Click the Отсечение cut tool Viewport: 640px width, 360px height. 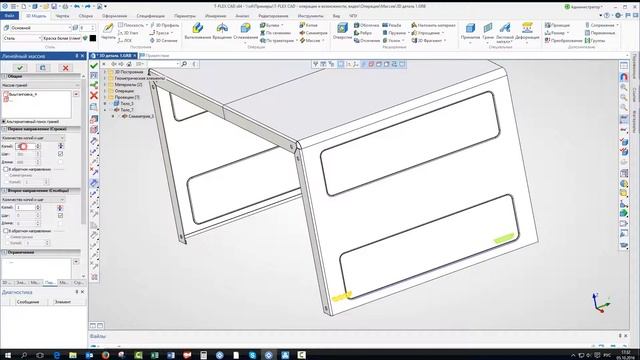367,40
